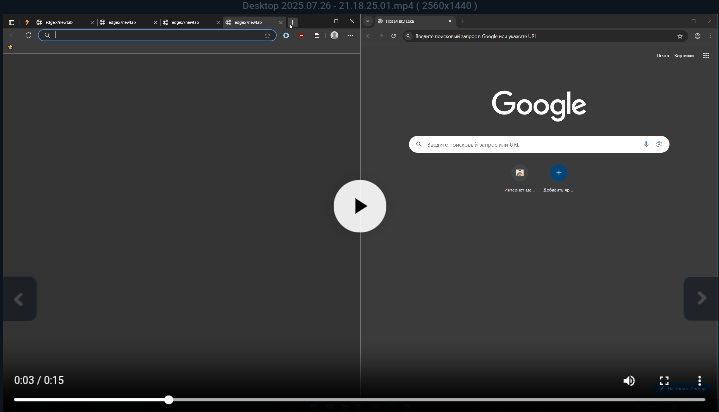Reload the page in Chrome
Image resolution: width=719 pixels, height=412 pixels.
coord(393,36)
